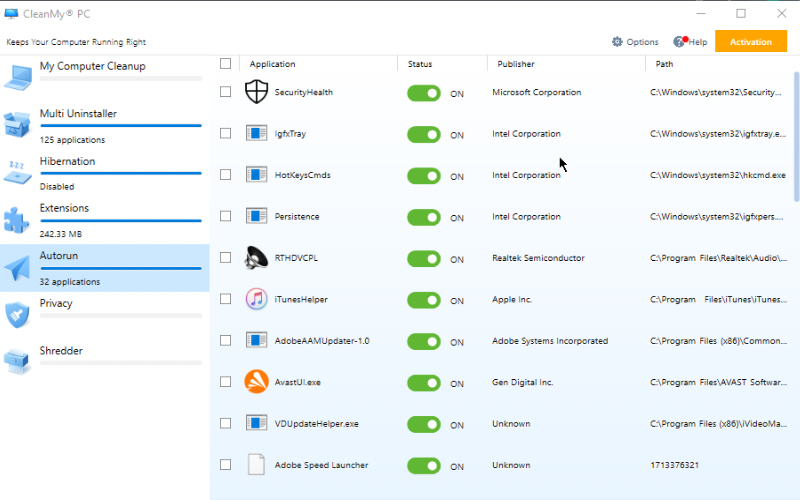800x500 pixels.
Task: Check the Adobe Speed Launcher row checkbox
Action: (x=226, y=464)
